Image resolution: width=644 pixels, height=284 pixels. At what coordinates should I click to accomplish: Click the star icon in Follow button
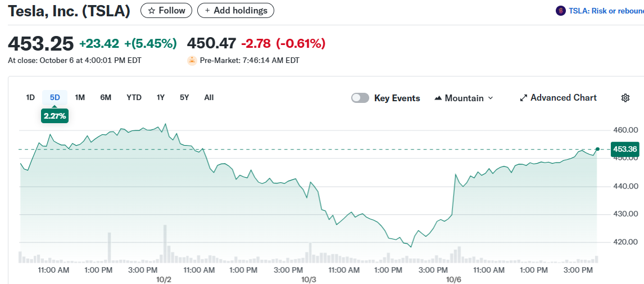coord(151,11)
